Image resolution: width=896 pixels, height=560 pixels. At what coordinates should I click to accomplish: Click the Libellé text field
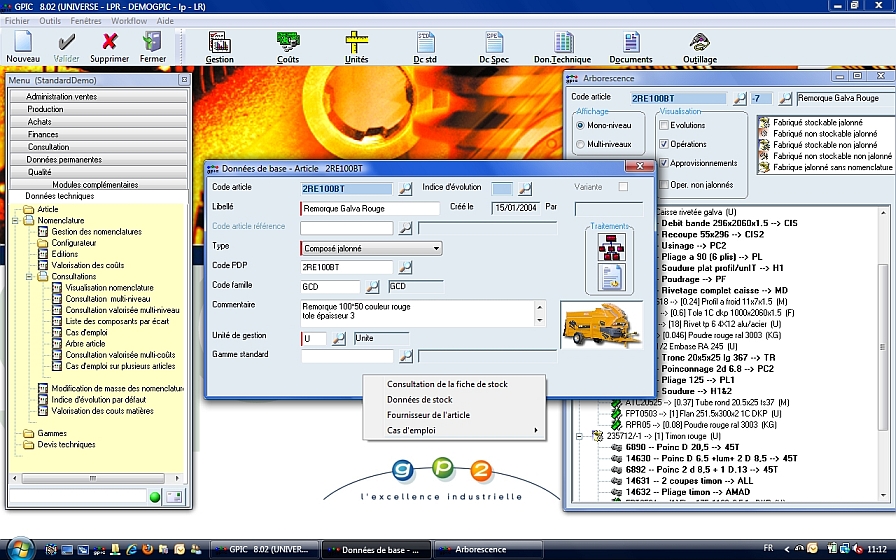coord(370,208)
